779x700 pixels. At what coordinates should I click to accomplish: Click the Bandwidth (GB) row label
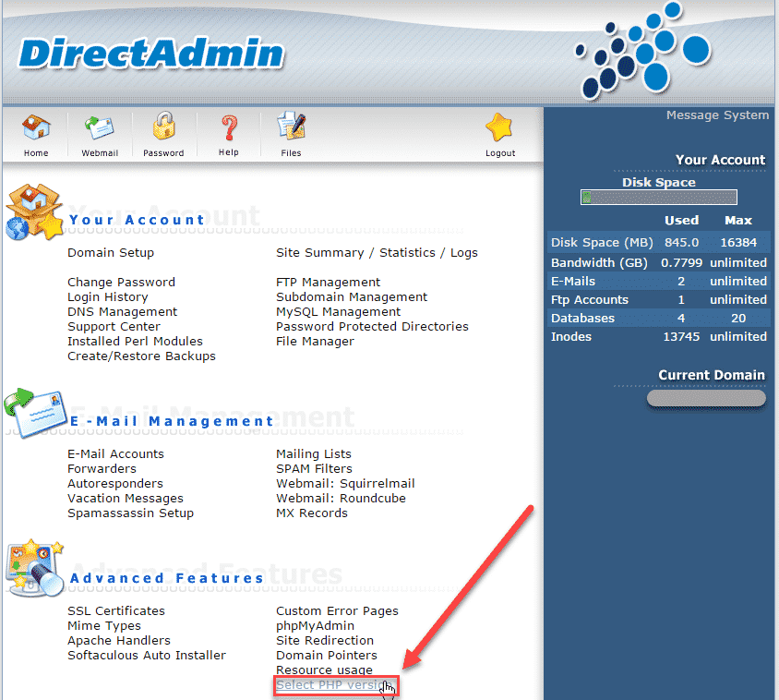tap(599, 262)
